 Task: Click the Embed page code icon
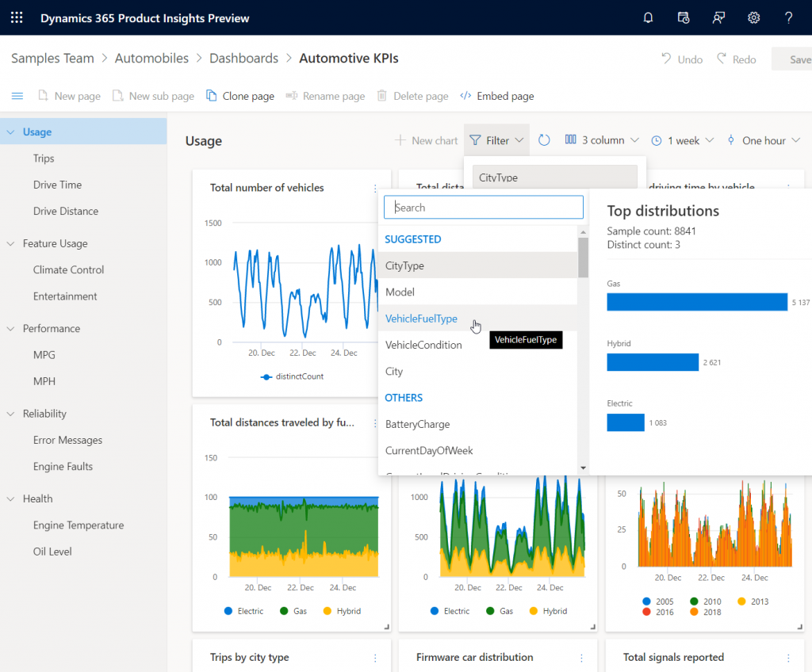[x=465, y=96]
